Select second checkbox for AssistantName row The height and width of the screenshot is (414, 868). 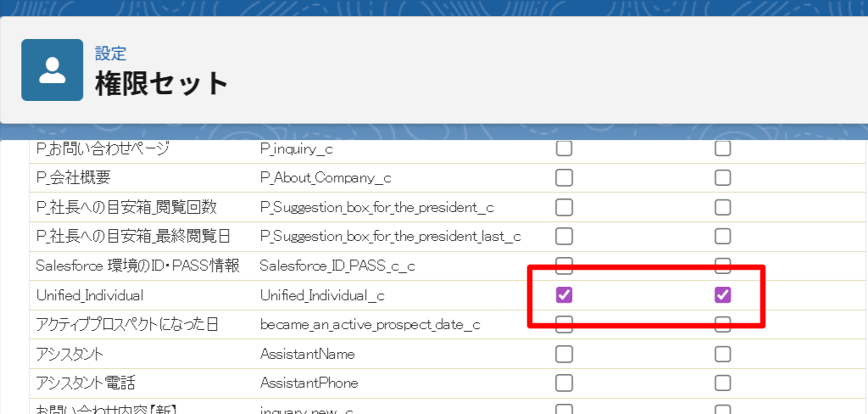[x=722, y=354]
